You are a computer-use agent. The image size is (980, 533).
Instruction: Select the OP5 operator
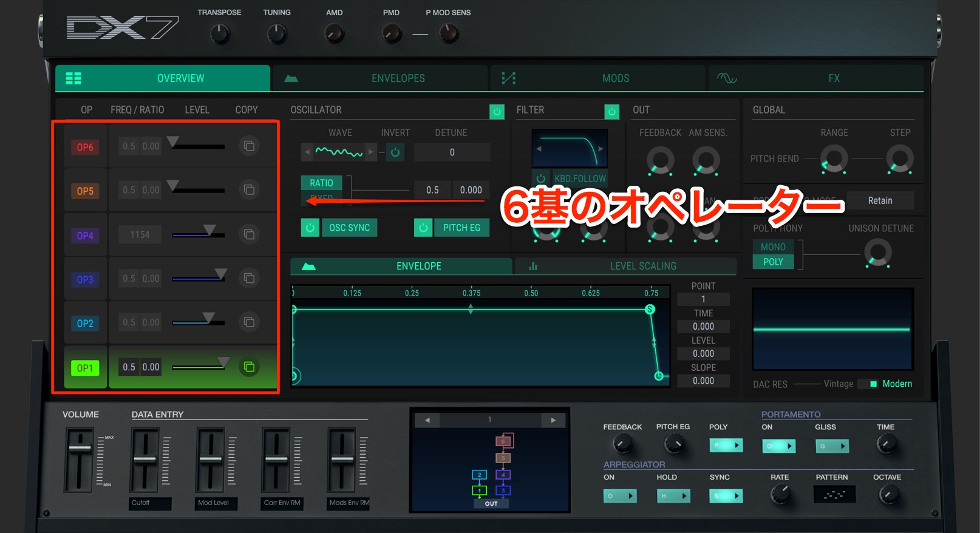point(85,191)
